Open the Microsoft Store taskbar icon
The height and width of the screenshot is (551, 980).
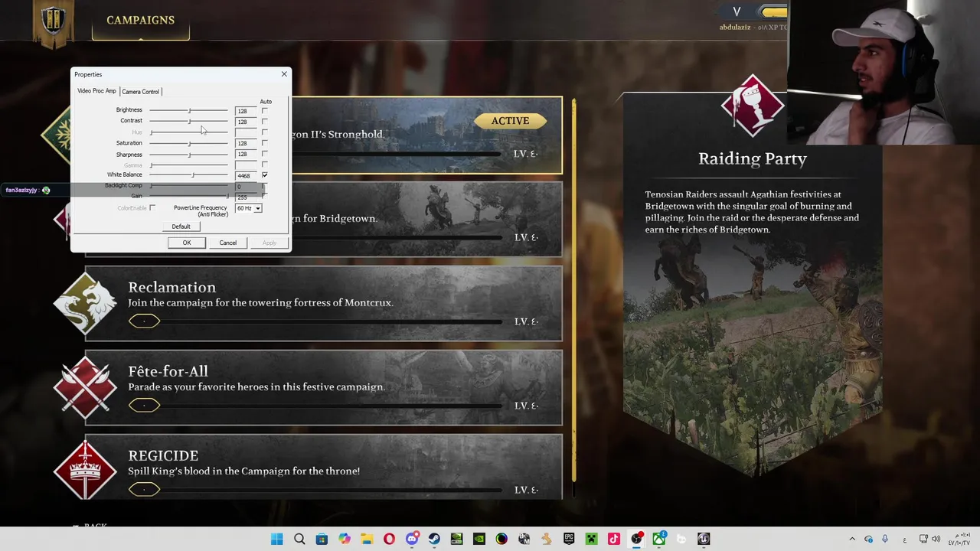click(x=322, y=539)
